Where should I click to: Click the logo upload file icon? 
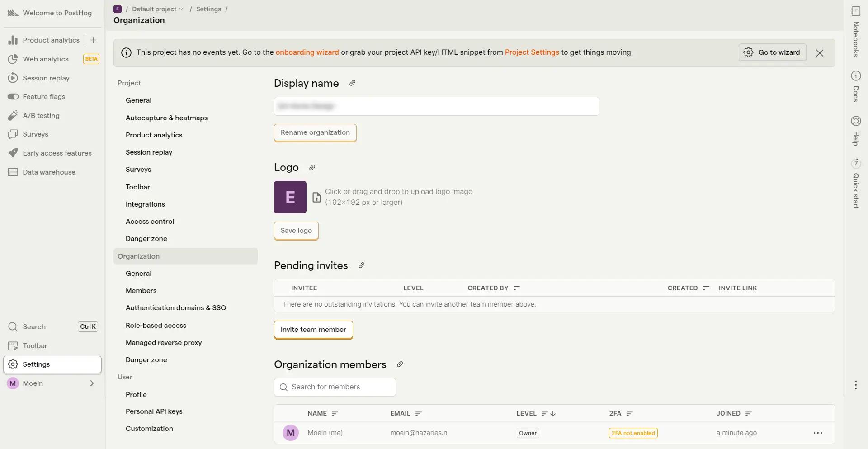(x=317, y=197)
